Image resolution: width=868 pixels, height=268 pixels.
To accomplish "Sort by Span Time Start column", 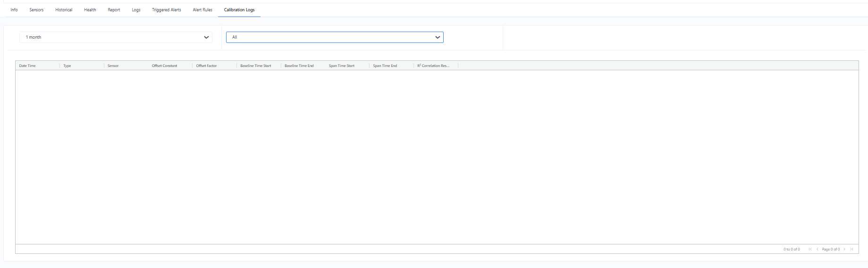I will tap(342, 66).
